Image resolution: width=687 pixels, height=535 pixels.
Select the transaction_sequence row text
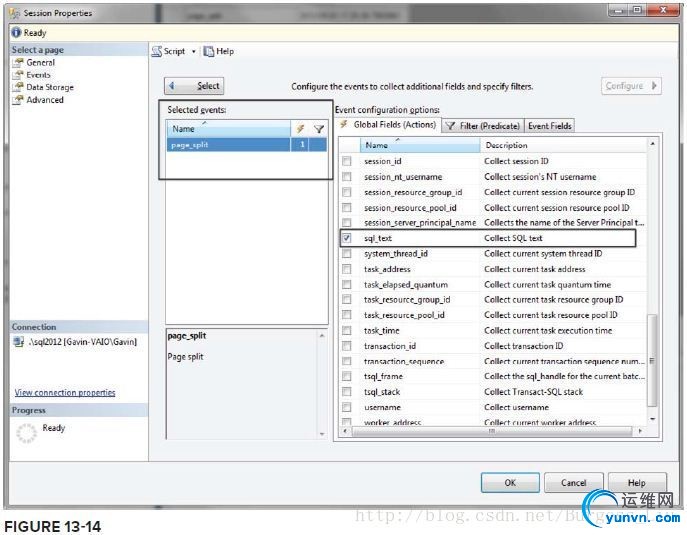[x=404, y=361]
